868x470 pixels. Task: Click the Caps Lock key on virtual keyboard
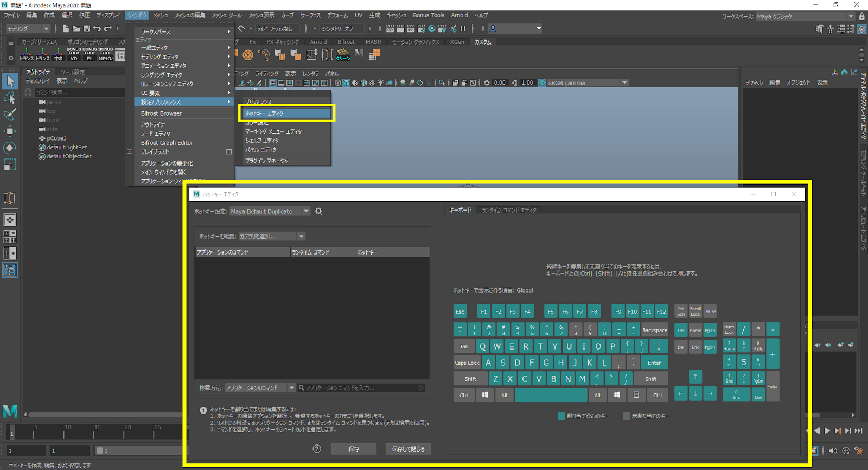coord(467,363)
